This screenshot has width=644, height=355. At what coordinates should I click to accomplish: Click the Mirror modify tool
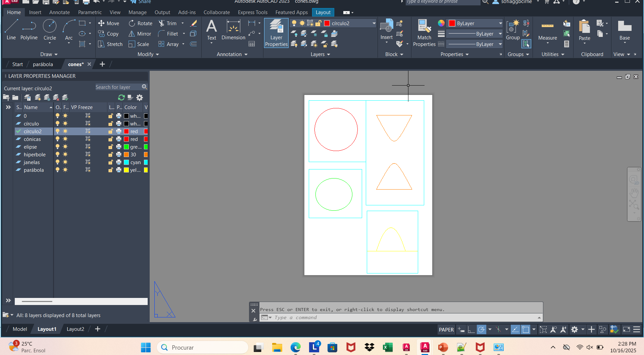(x=140, y=34)
